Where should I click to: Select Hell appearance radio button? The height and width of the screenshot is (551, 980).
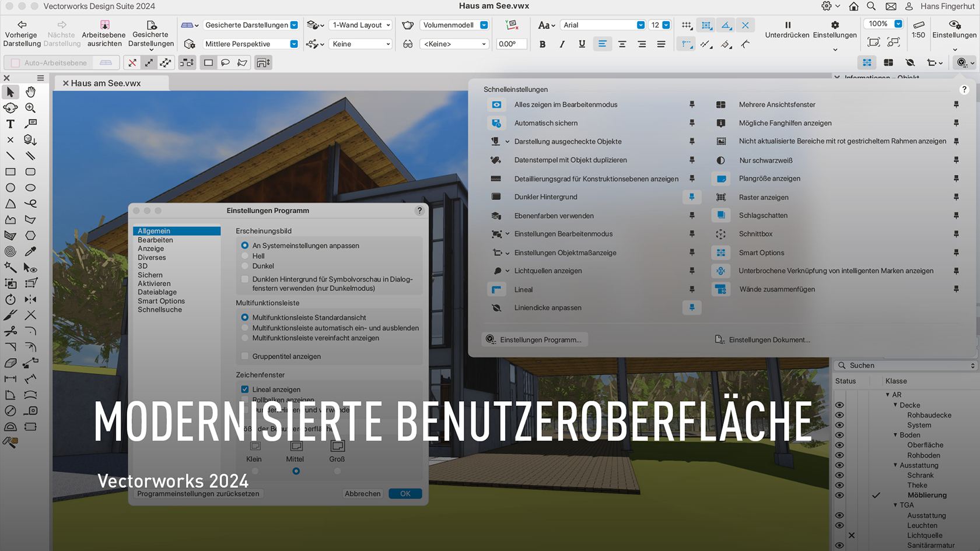pos(245,256)
